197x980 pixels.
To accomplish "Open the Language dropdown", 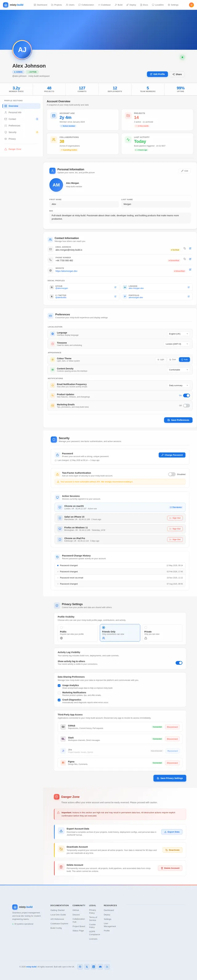I will 178,334.
